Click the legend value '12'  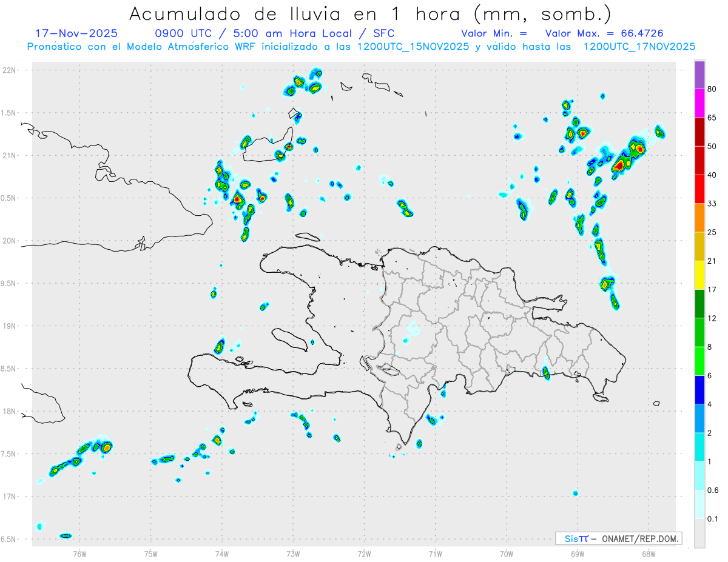pyautogui.click(x=712, y=318)
